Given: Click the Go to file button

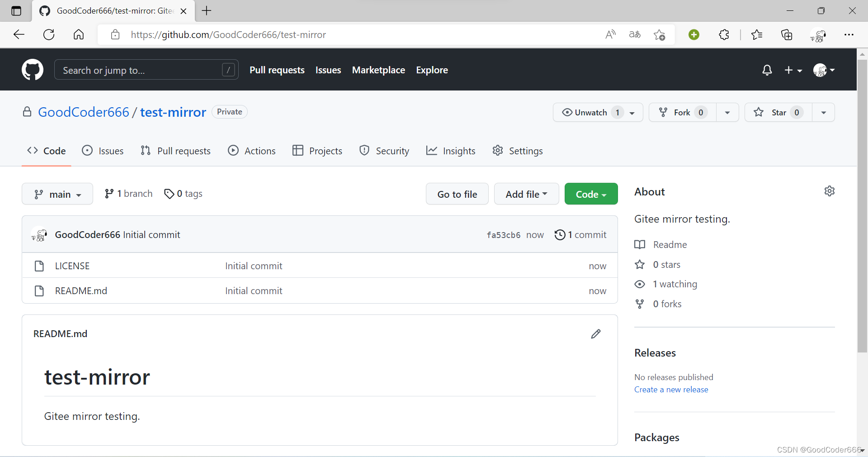Looking at the screenshot, I should 457,194.
